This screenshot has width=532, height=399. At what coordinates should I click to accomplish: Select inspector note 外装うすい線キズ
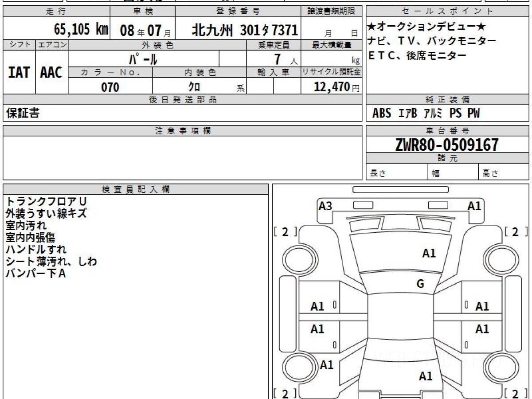(46, 214)
